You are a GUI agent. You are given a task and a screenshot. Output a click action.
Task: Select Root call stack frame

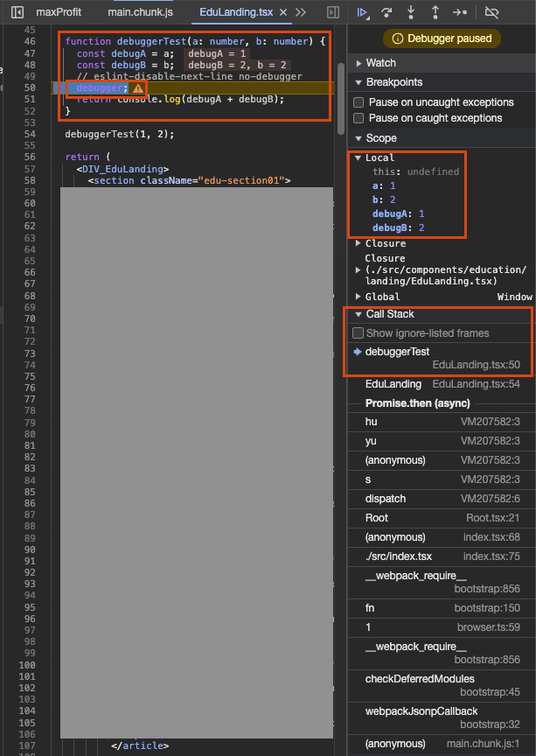pyautogui.click(x=441, y=518)
